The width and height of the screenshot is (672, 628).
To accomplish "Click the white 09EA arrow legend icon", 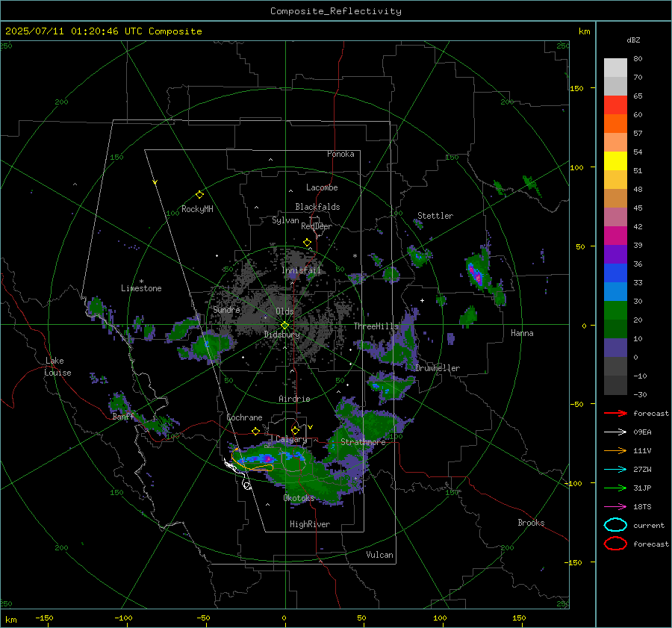I will point(615,432).
